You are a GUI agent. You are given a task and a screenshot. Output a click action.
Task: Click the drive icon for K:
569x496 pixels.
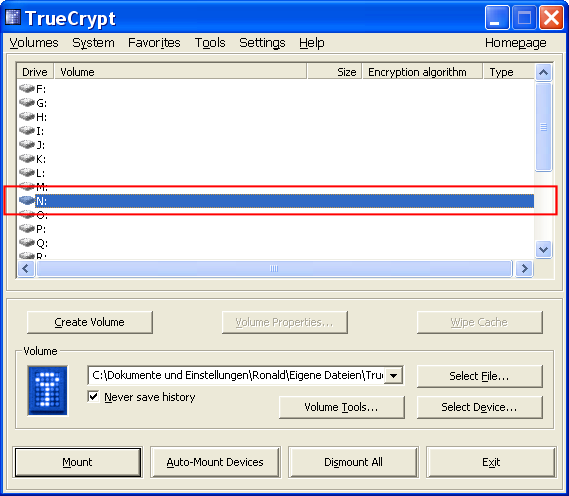[26, 159]
